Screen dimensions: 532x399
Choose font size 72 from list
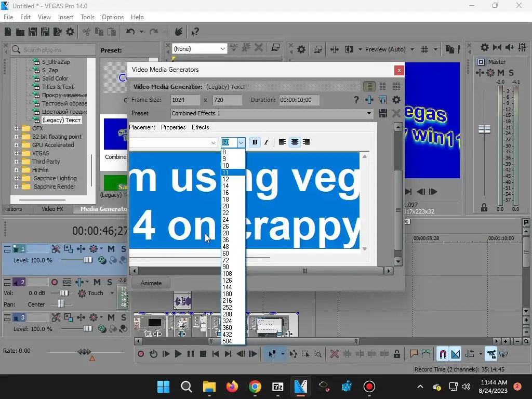pos(233,260)
